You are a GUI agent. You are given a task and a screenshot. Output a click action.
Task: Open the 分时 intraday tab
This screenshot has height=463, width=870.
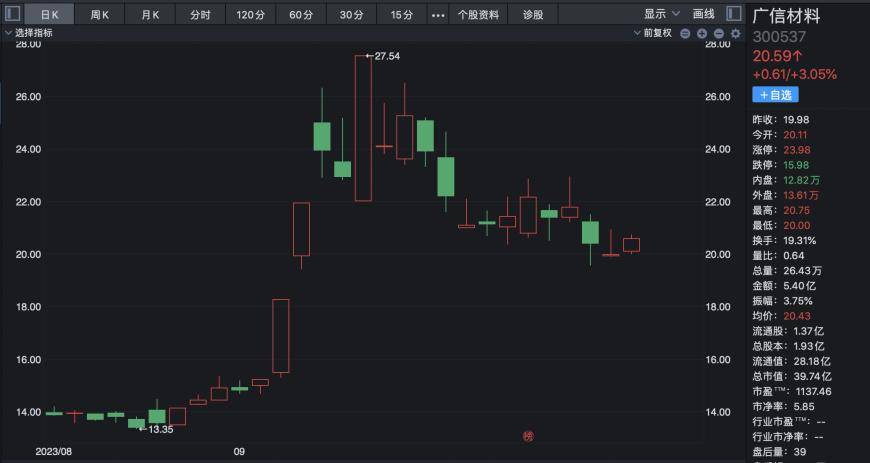tap(200, 15)
